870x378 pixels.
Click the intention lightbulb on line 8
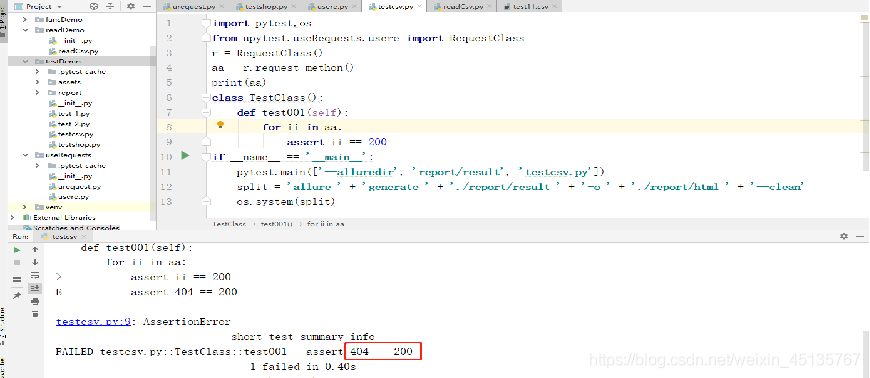point(220,125)
